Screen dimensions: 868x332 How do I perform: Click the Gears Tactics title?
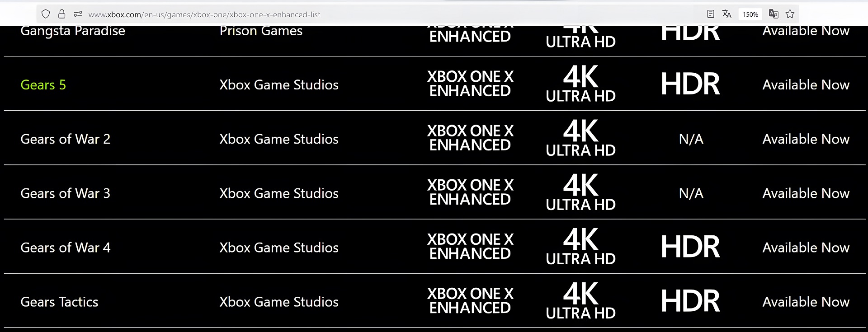[x=59, y=302]
